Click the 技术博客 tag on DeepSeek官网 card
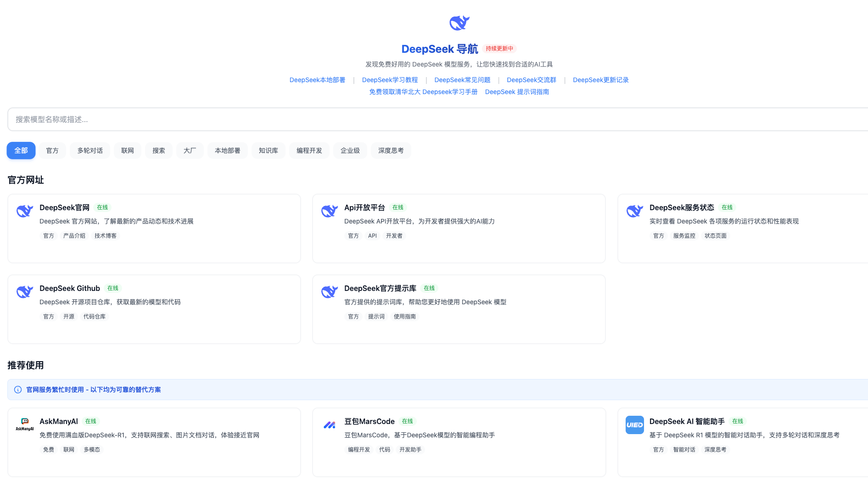 106,236
